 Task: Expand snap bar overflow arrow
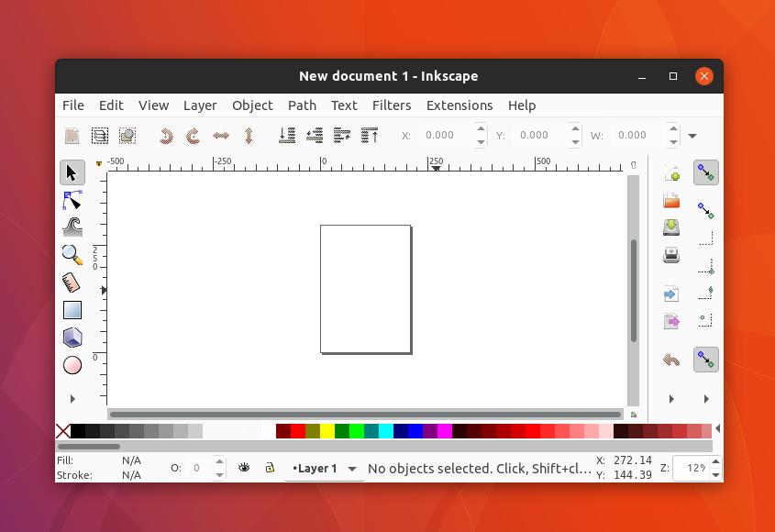coord(706,398)
